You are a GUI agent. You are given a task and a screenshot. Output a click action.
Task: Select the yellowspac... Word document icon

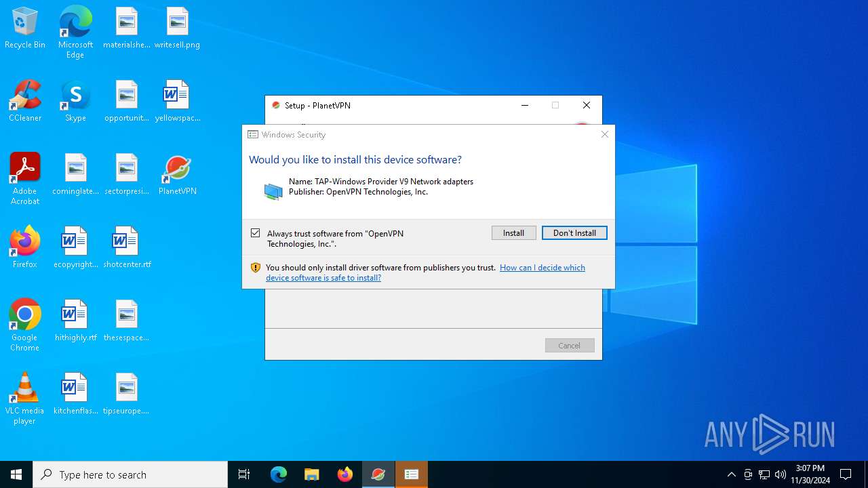(177, 102)
